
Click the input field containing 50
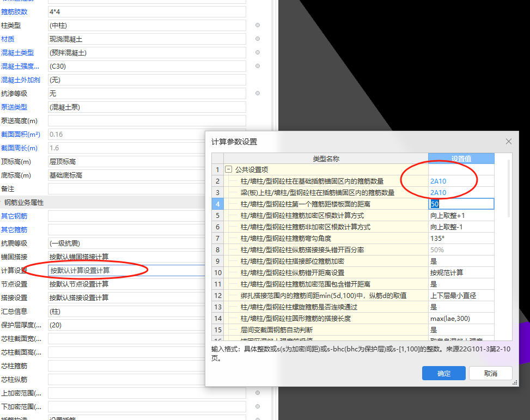click(461, 204)
